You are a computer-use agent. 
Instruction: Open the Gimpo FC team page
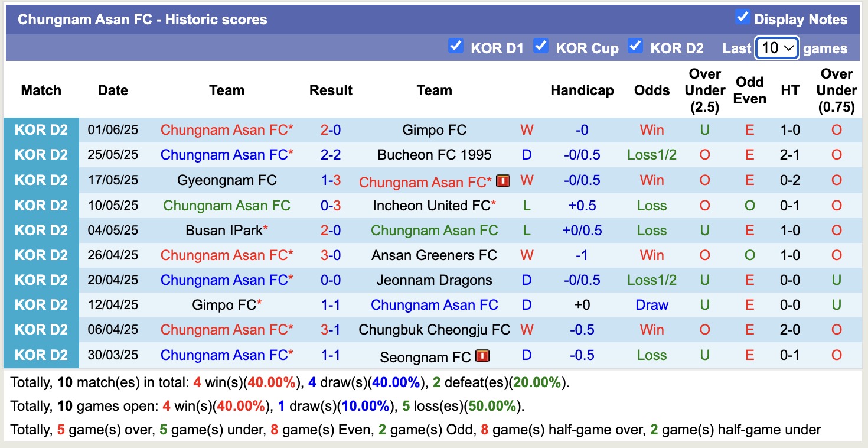click(x=435, y=129)
